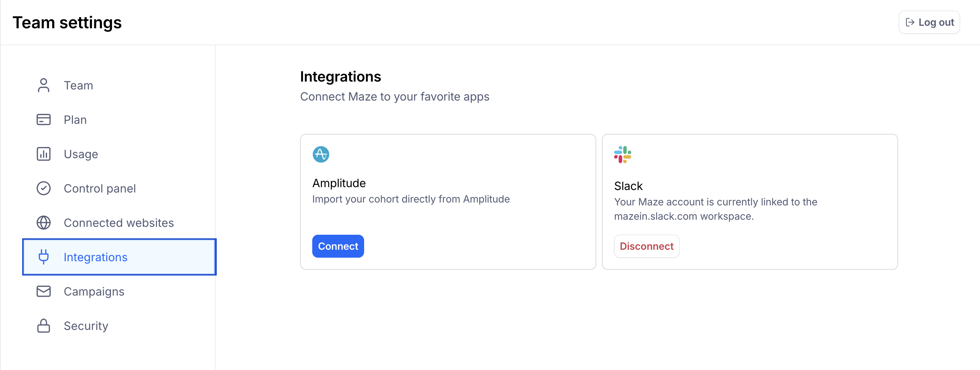Click the Campaigns envelope icon
This screenshot has height=370, width=980.
[43, 291]
